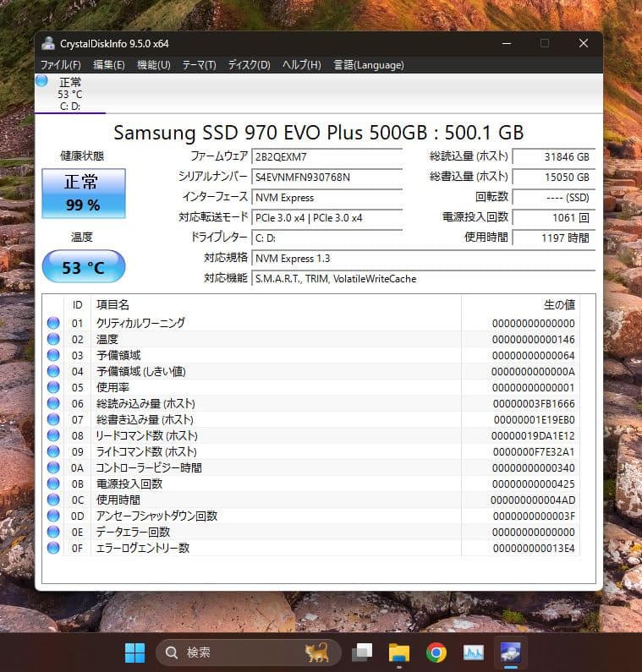
Task: Open the 言語(Language) menu
Action: pos(369,65)
